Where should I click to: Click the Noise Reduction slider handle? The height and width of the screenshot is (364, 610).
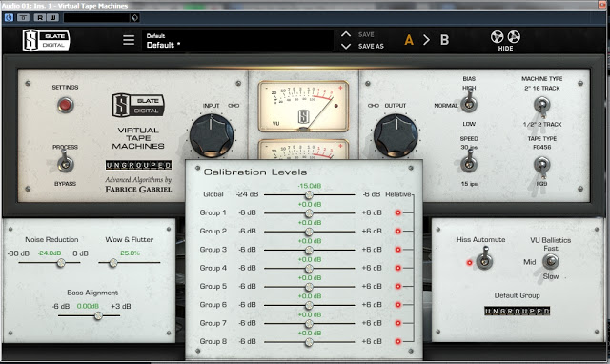click(61, 263)
